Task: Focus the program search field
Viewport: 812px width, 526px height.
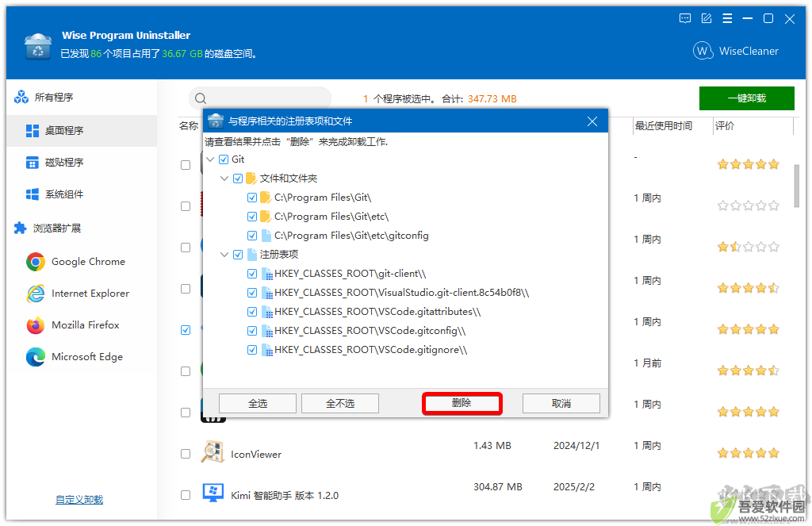Action: coord(260,98)
